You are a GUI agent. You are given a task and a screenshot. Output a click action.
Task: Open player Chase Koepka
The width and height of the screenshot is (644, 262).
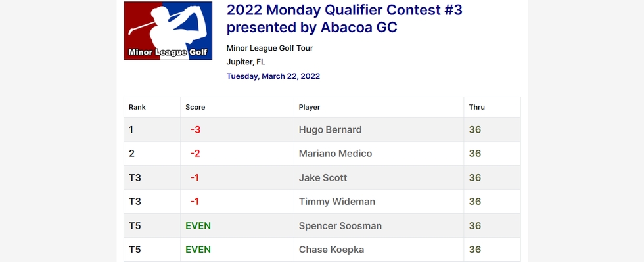pos(331,250)
